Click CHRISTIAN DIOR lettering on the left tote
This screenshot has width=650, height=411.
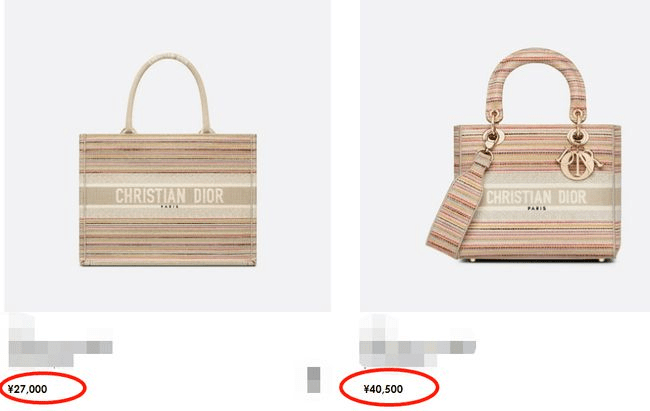click(169, 195)
